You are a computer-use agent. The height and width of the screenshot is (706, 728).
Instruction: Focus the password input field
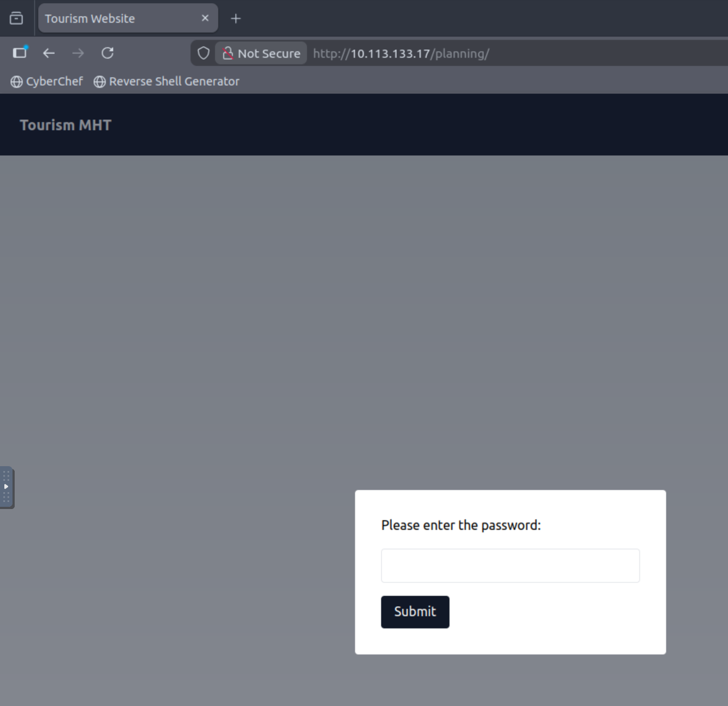pos(510,565)
